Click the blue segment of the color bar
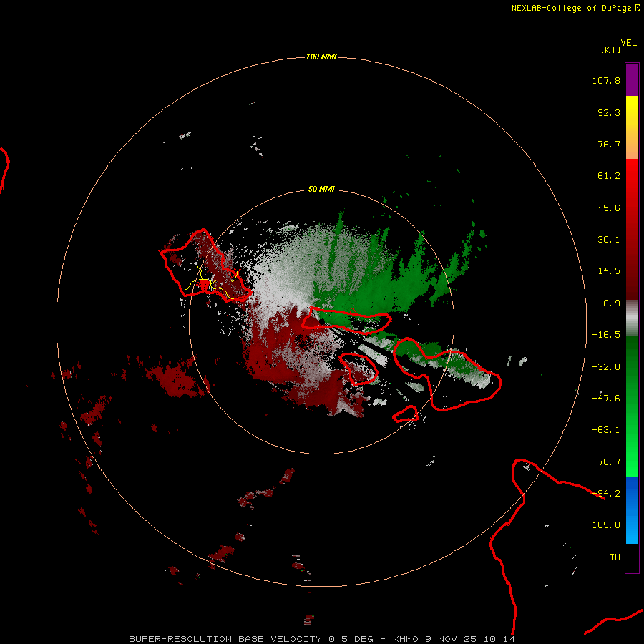This screenshot has height=644, width=644. click(632, 510)
